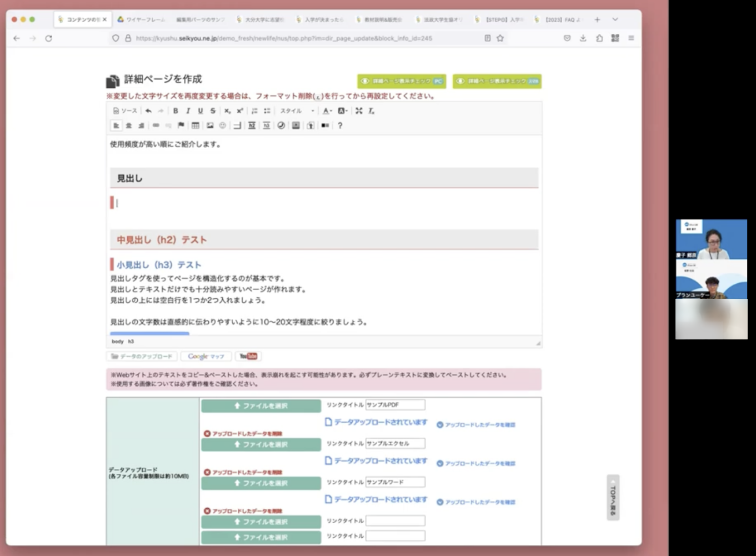Click the Google マップ button

206,357
